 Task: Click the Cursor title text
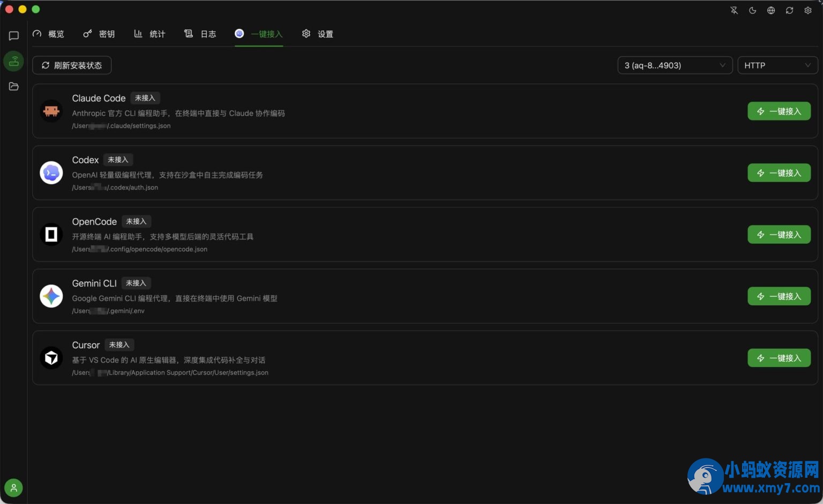point(86,345)
